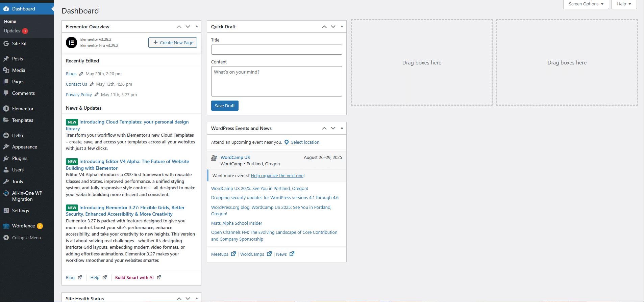The height and width of the screenshot is (302, 644).
Task: Collapse the Elementor Overview panel
Action: [x=197, y=27]
